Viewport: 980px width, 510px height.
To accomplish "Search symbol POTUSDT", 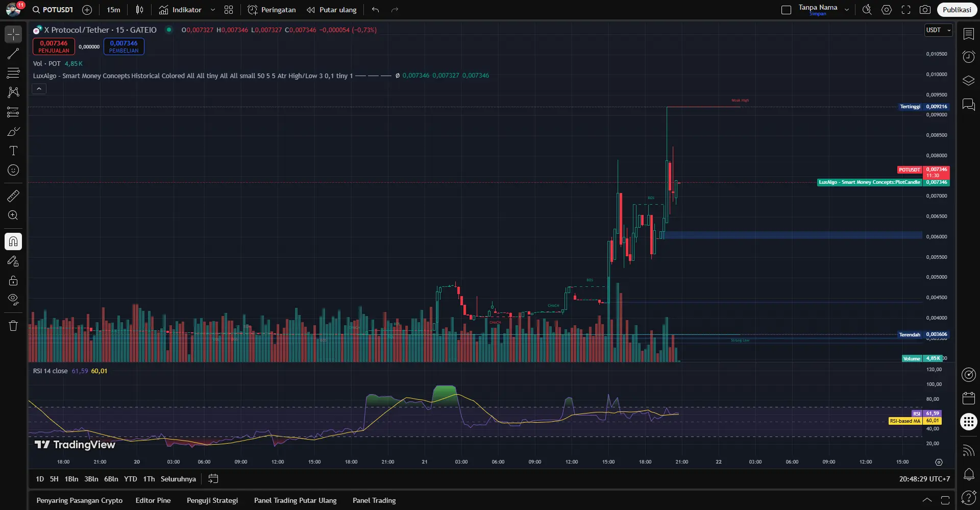I will pos(53,10).
